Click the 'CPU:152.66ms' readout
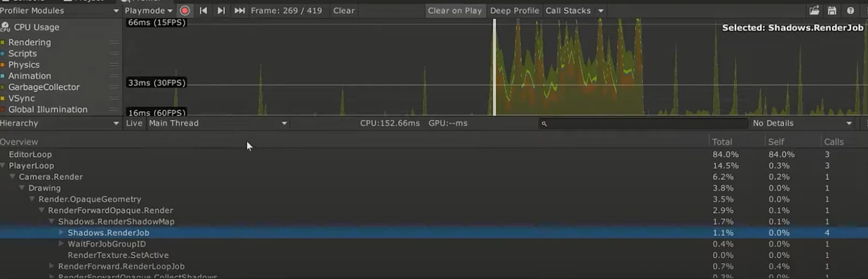The height and width of the screenshot is (279, 868). (x=390, y=123)
